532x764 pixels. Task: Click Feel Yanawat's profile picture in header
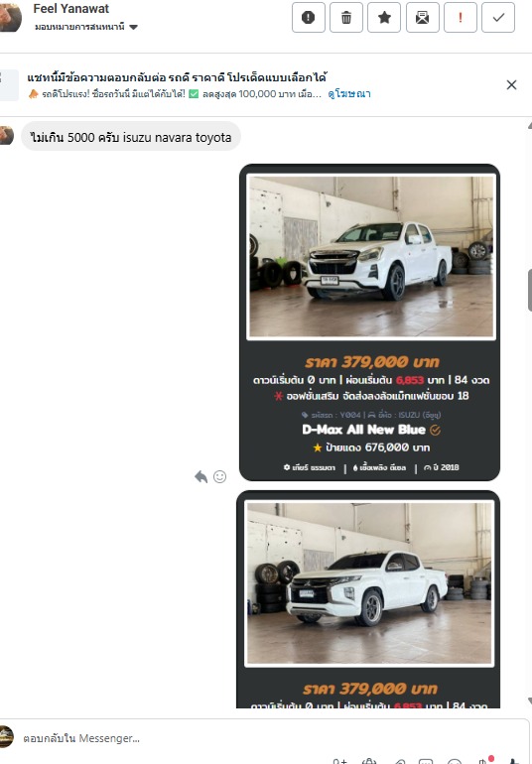pos(9,18)
